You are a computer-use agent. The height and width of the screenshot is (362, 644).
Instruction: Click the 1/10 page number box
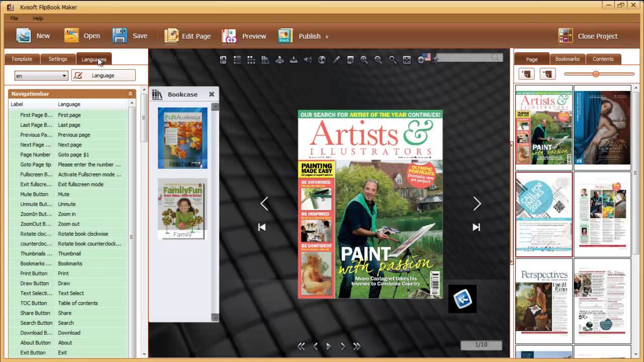point(481,345)
